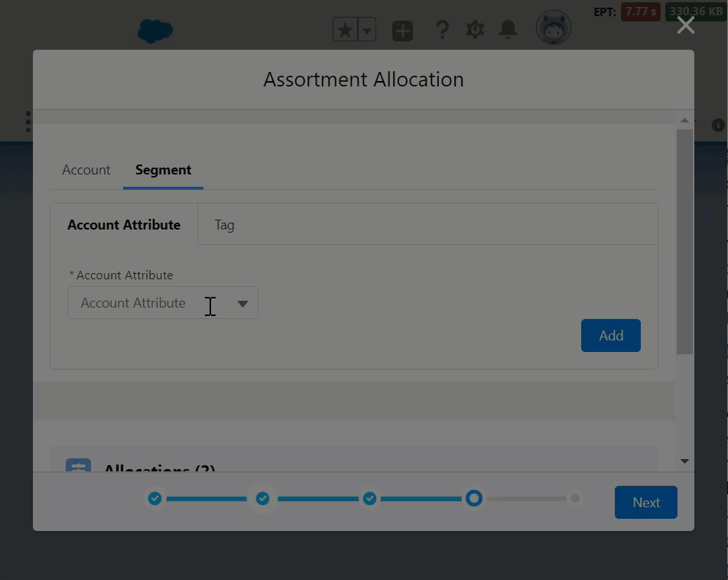Click the last unfilled progress step
Screen dimensions: 728x580
[x=575, y=499]
